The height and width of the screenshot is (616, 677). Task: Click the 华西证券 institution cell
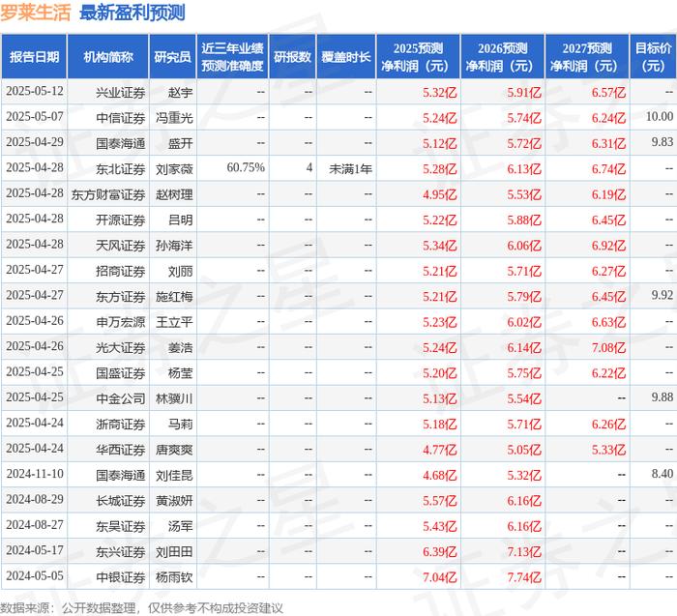pyautogui.click(x=121, y=450)
